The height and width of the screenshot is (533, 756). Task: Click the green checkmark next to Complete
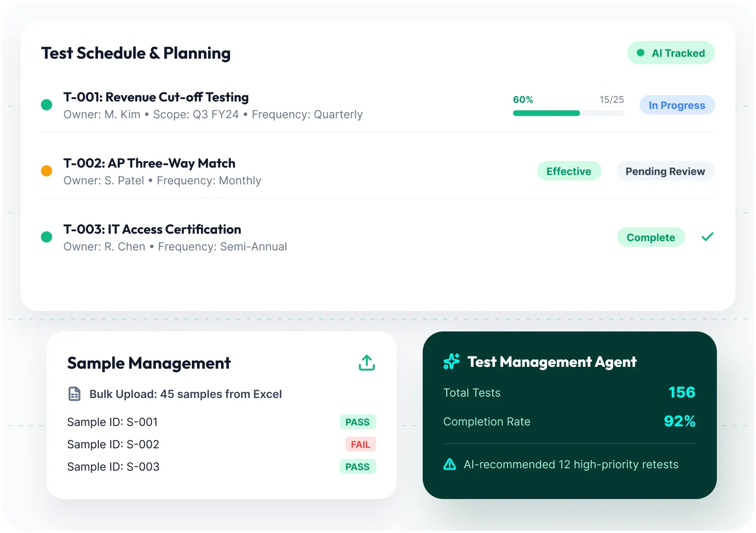[x=707, y=237]
